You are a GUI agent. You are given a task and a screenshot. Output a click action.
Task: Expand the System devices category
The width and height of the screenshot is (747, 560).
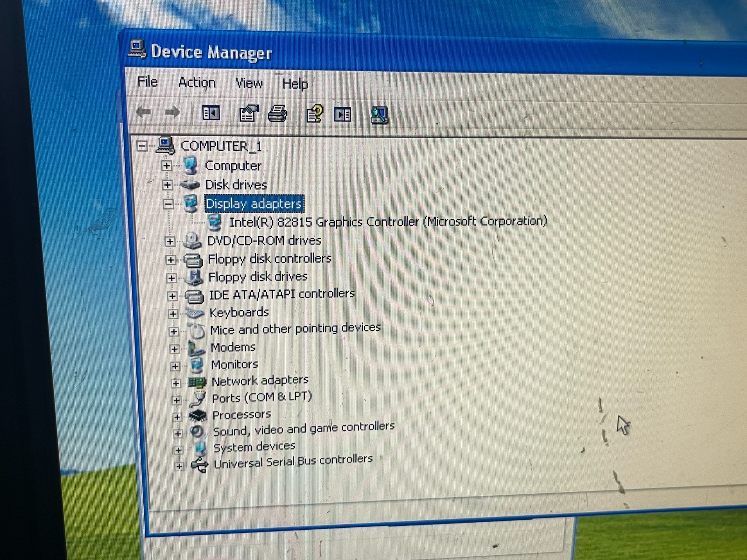click(178, 450)
